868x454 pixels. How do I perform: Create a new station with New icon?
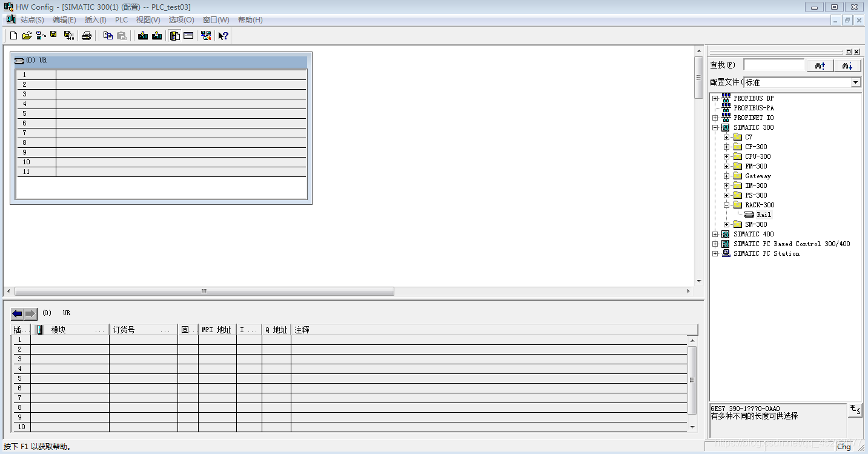(x=13, y=36)
